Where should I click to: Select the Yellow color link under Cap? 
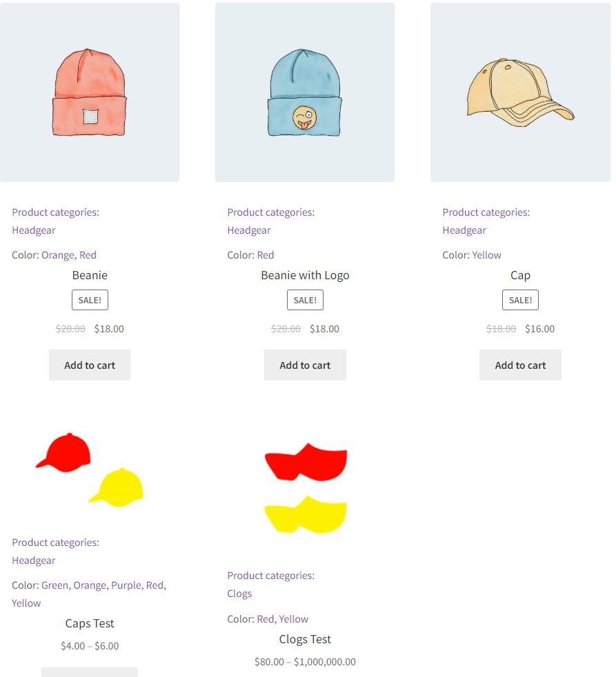[x=486, y=255]
